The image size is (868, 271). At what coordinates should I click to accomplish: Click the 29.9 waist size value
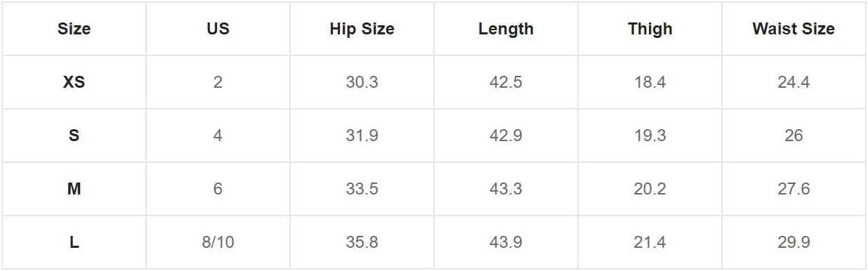click(x=794, y=242)
